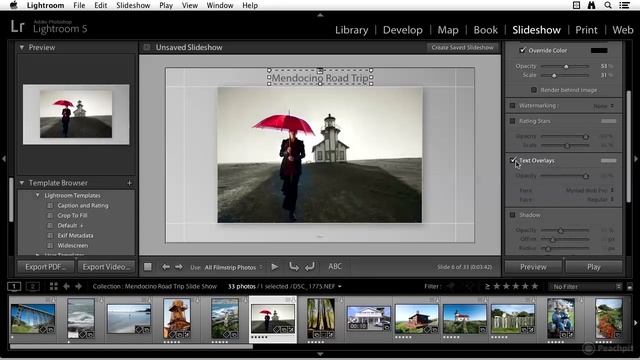Start slideshow with toolbar play triangle
Image resolution: width=640 pixels, height=360 pixels.
tap(275, 267)
